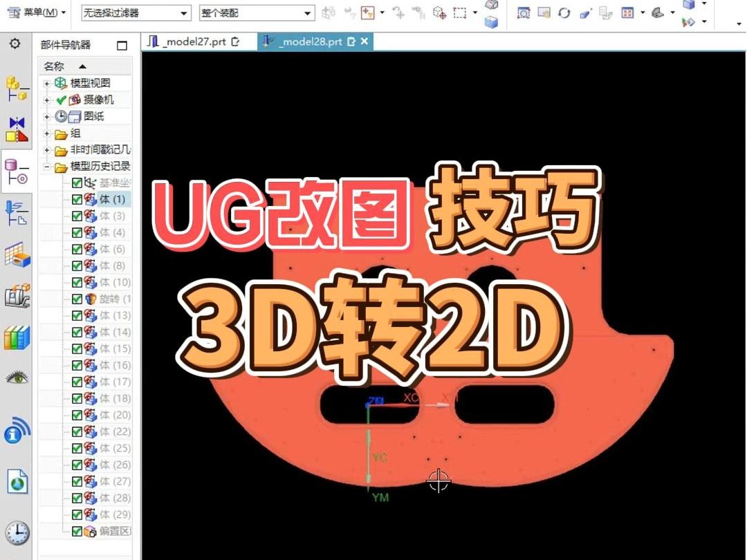Click the rectangular selection marquee icon

459,14
